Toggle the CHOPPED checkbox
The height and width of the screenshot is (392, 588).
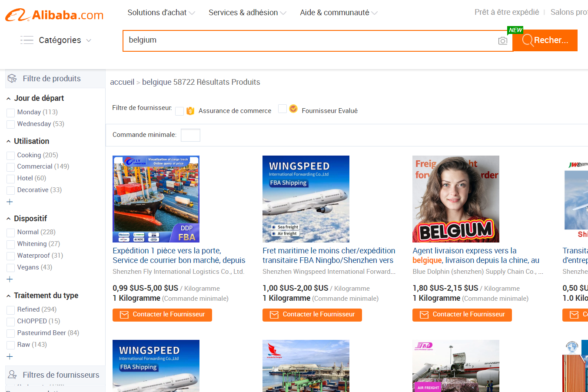(x=11, y=322)
